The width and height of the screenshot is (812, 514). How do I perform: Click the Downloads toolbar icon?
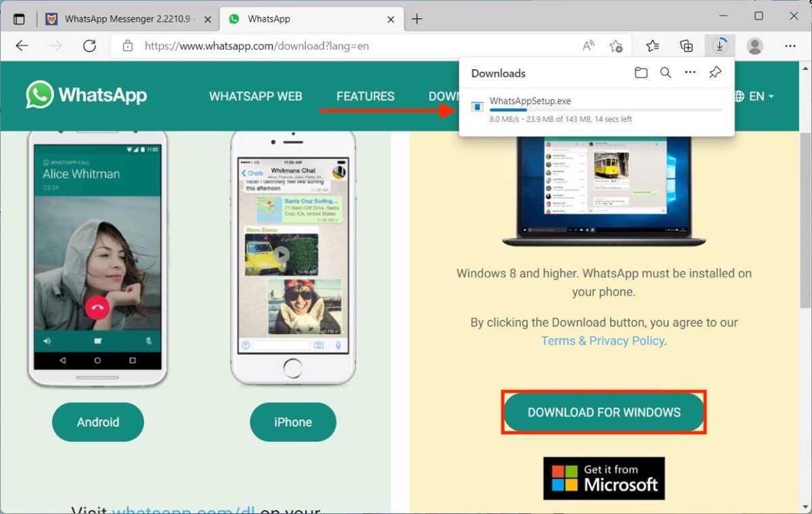719,46
